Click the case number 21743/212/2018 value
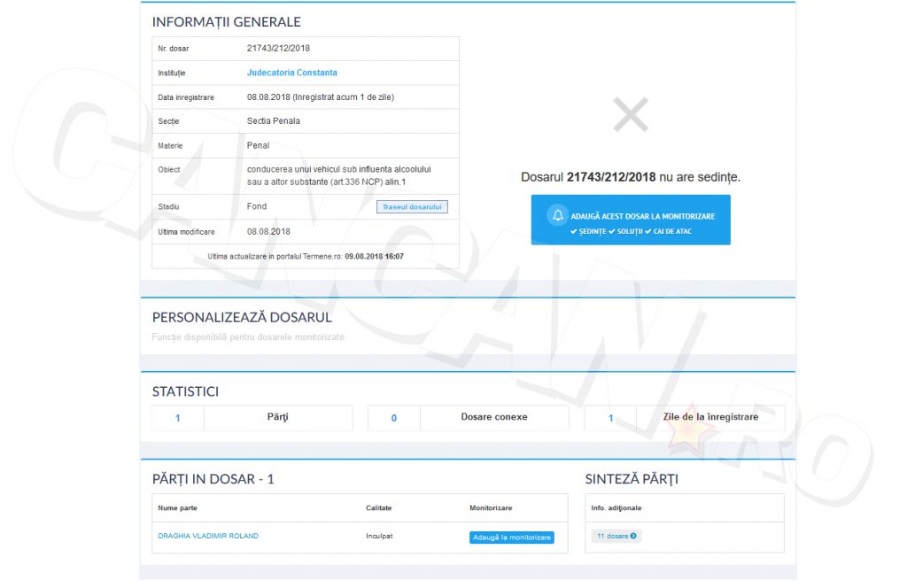This screenshot has height=588, width=907. coord(278,48)
